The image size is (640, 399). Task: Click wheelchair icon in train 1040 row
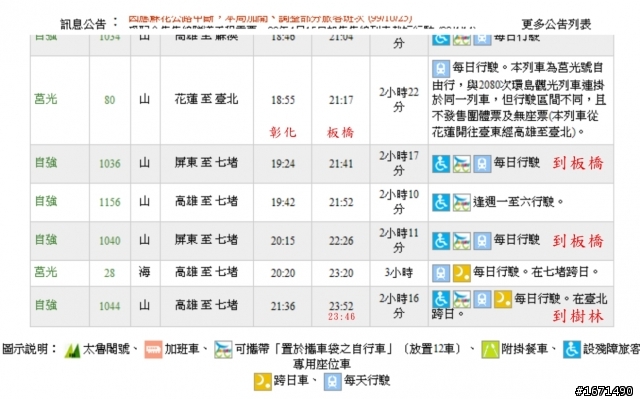coord(441,241)
